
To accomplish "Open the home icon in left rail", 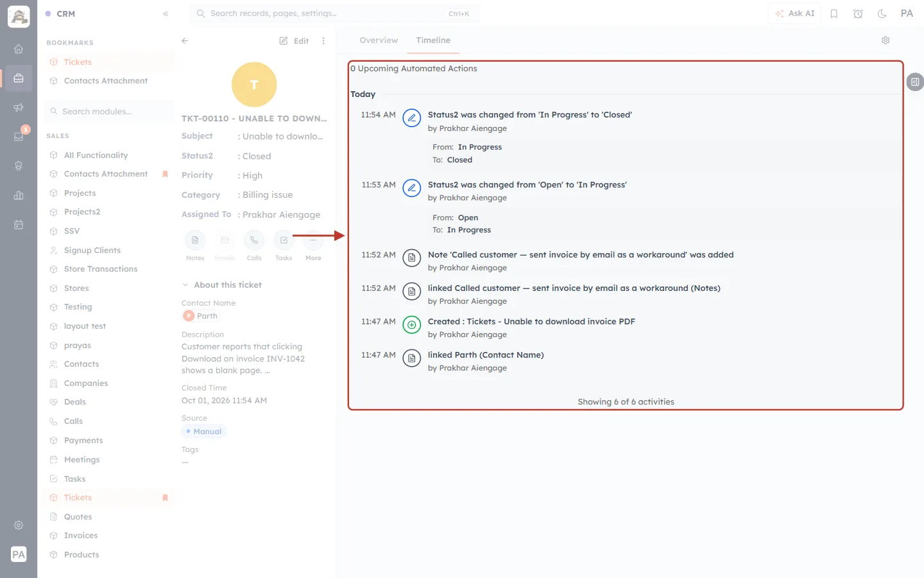I will click(x=19, y=49).
